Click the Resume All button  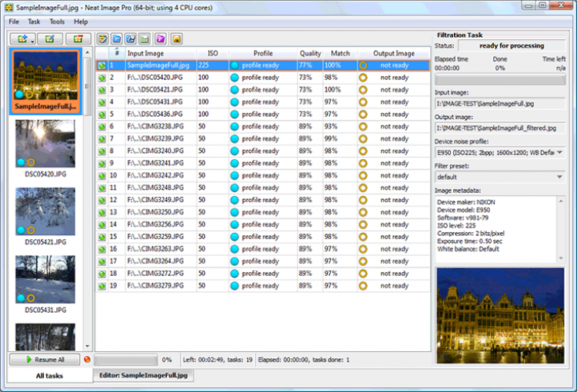(45, 359)
